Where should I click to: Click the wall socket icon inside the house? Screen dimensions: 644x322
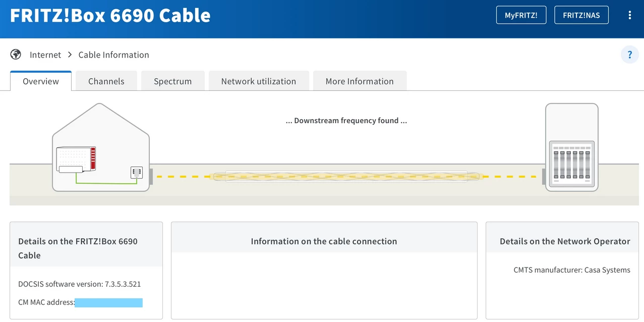coord(136,173)
